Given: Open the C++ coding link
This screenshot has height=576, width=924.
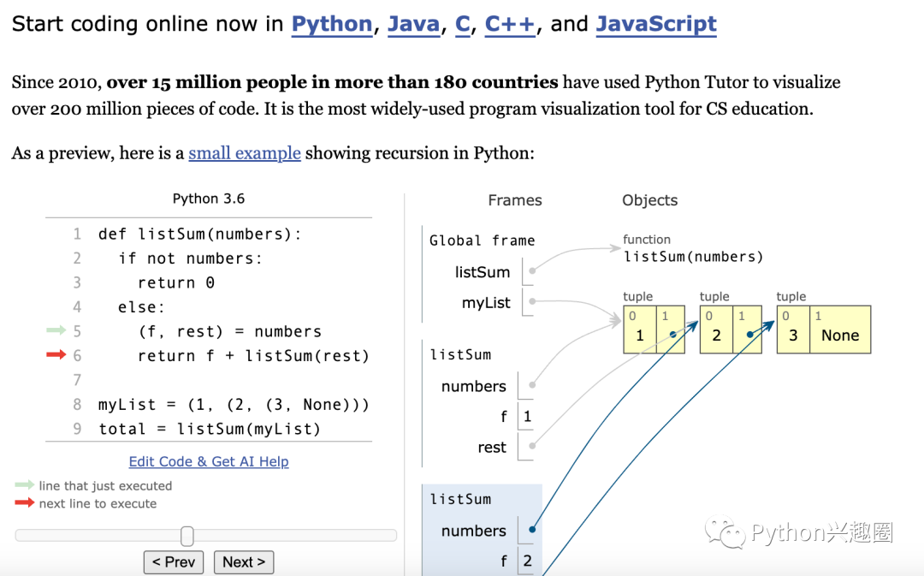Looking at the screenshot, I should [x=510, y=24].
